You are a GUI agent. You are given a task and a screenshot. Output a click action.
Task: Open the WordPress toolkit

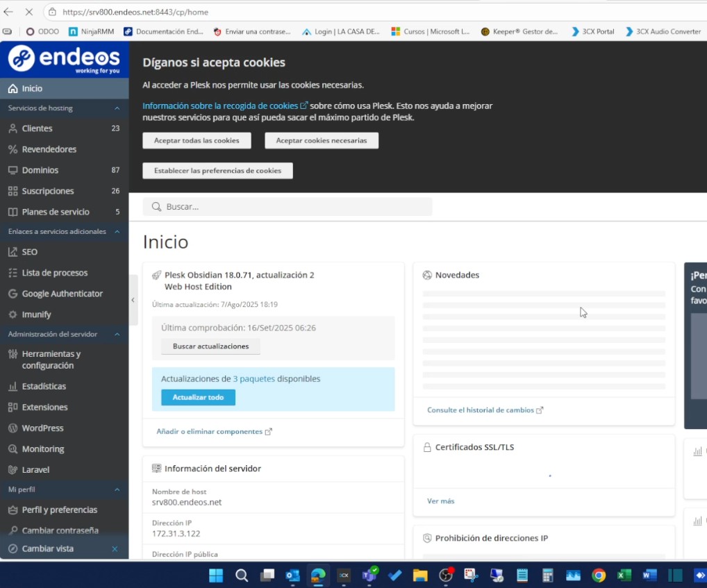[42, 428]
